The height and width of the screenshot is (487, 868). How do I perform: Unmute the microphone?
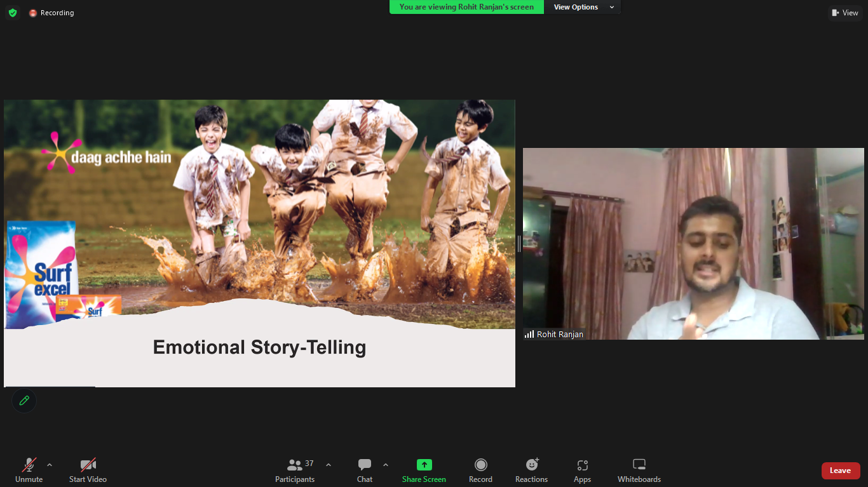point(29,470)
